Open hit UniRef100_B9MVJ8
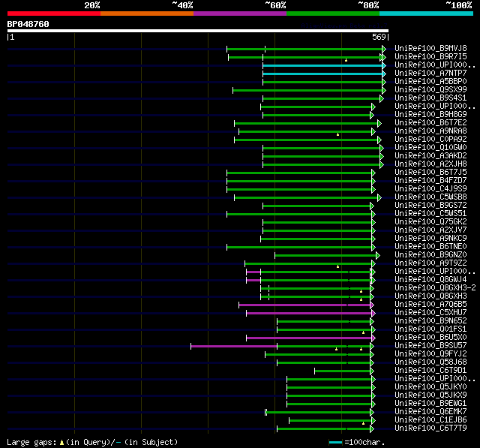The width and height of the screenshot is (480, 448). tap(430, 48)
